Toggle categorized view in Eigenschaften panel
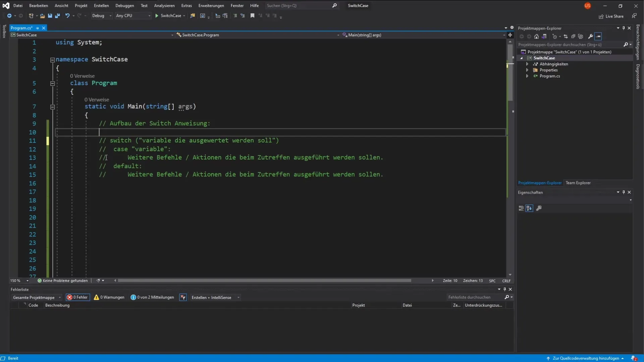This screenshot has height=362, width=644. pyautogui.click(x=521, y=208)
